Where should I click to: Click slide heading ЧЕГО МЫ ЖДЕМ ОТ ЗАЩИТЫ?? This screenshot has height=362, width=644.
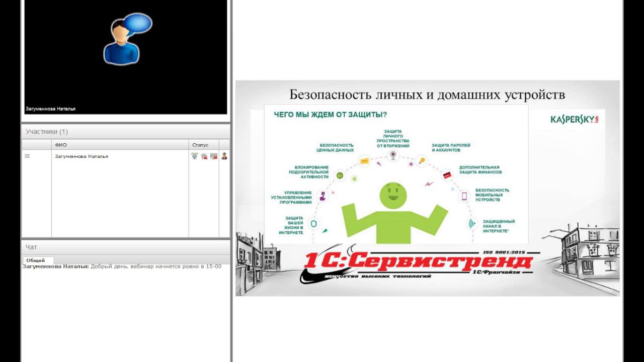(x=330, y=115)
